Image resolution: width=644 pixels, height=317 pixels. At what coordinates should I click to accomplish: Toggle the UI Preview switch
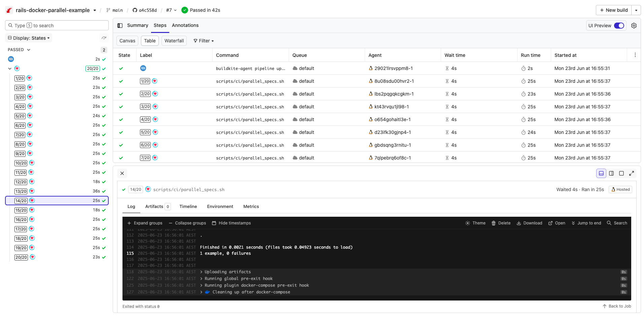pos(619,26)
